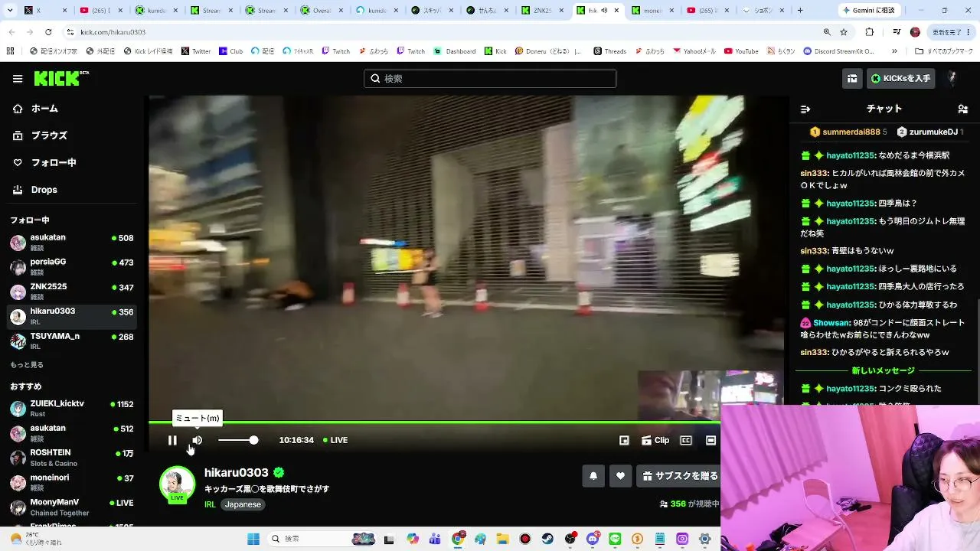Adjust the player volume slider
This screenshot has width=980, height=551.
click(238, 440)
